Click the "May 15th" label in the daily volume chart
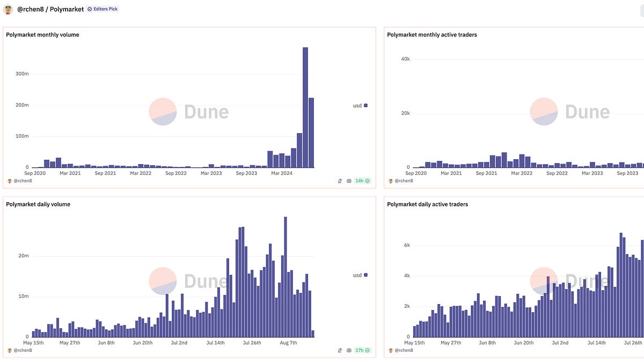This screenshot has height=362, width=644. pos(33,343)
